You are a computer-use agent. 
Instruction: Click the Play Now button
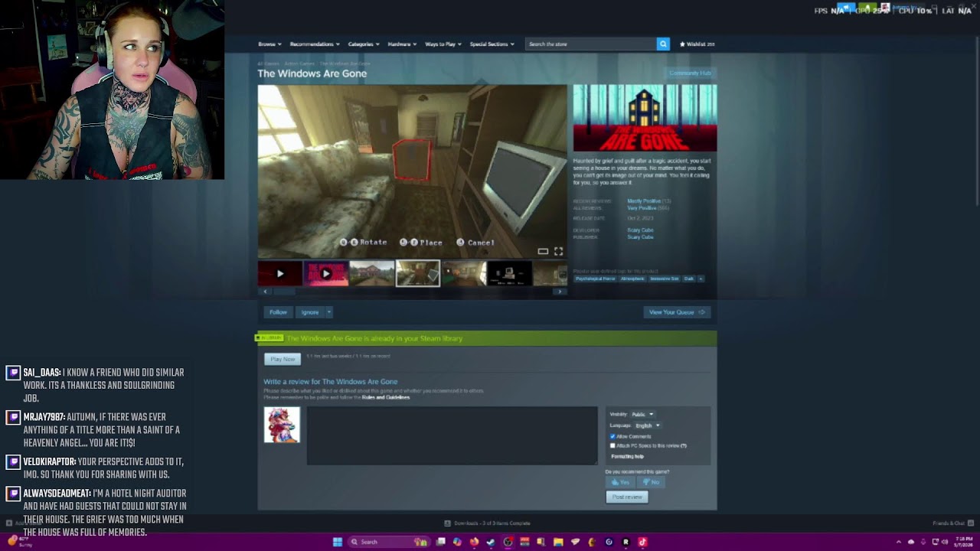point(283,359)
